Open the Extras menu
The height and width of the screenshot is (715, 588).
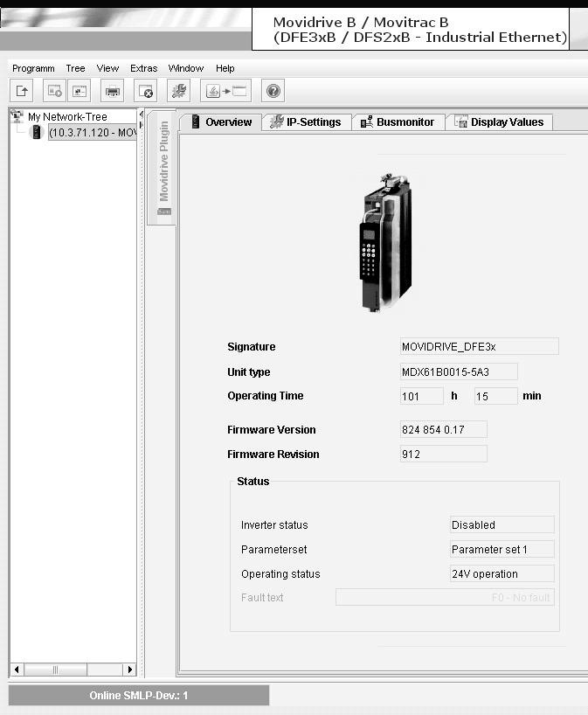point(143,68)
